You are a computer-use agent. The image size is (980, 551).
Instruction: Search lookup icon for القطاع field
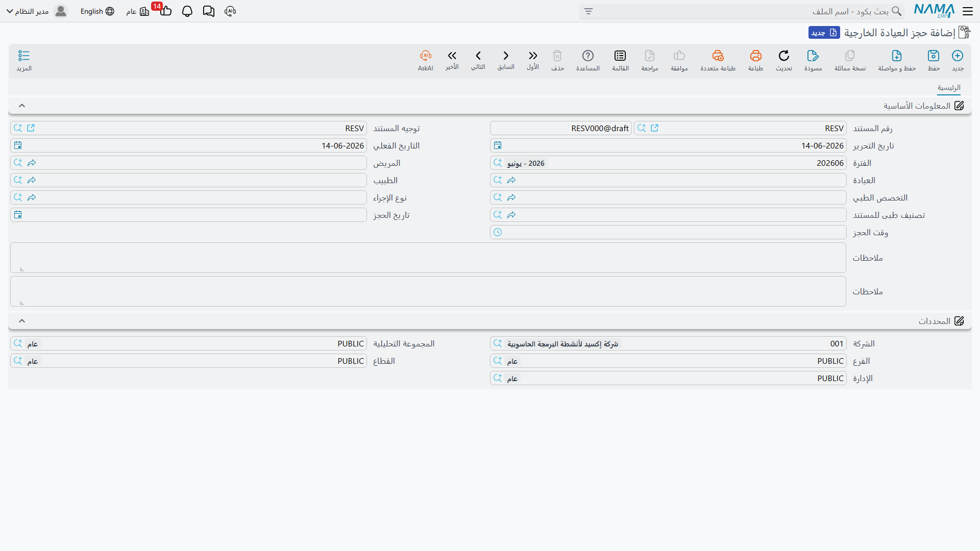tap(18, 361)
